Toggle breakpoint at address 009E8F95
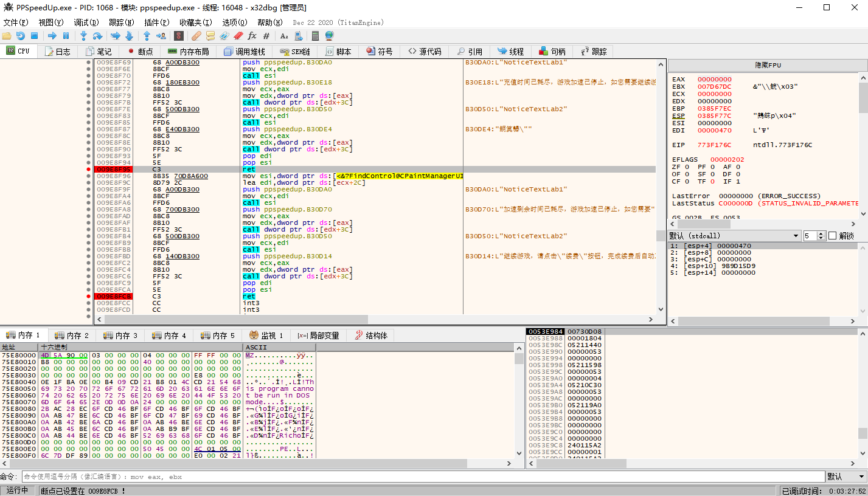 click(x=89, y=169)
